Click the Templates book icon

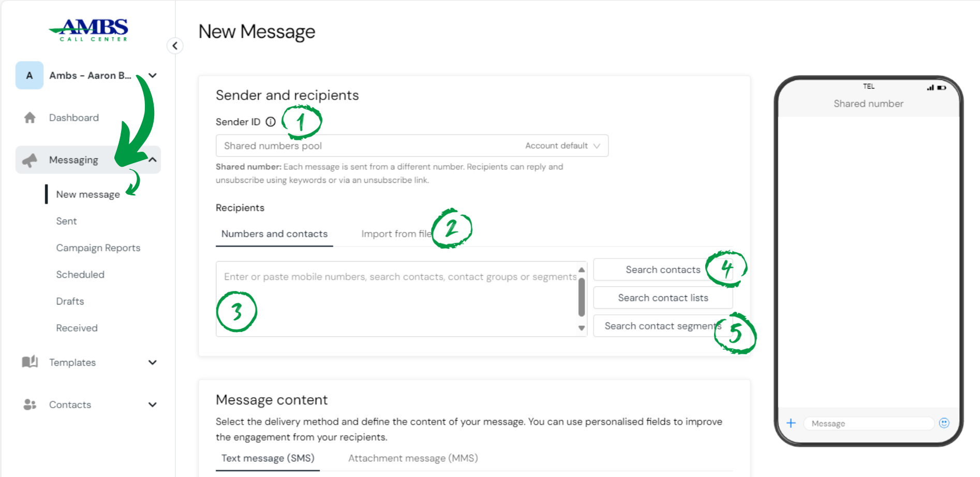click(30, 362)
